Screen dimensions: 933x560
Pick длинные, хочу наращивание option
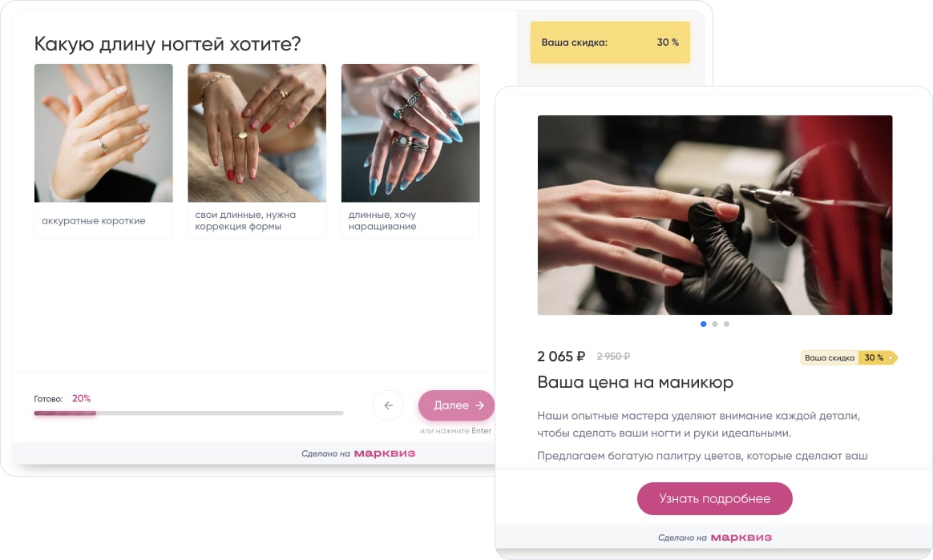point(382,220)
